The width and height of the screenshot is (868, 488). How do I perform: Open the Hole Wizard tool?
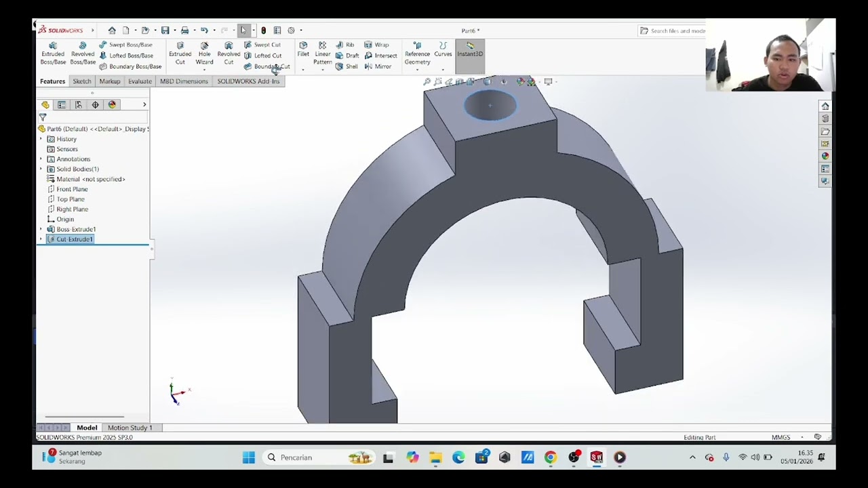(204, 54)
